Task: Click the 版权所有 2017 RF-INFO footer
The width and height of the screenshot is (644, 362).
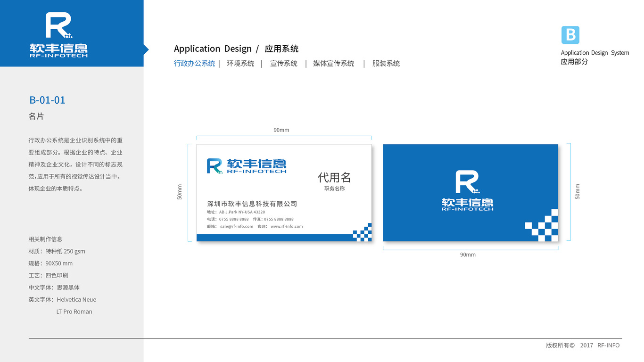Action: coord(583,345)
